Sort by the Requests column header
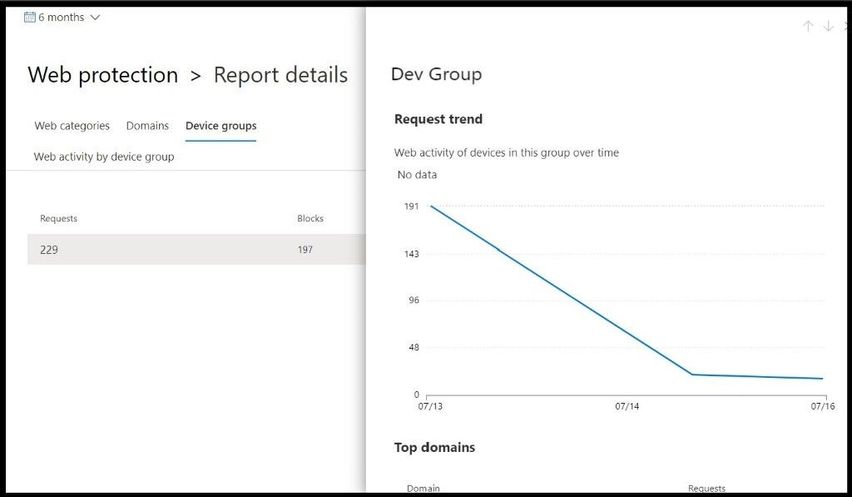This screenshot has width=852, height=497. (59, 218)
